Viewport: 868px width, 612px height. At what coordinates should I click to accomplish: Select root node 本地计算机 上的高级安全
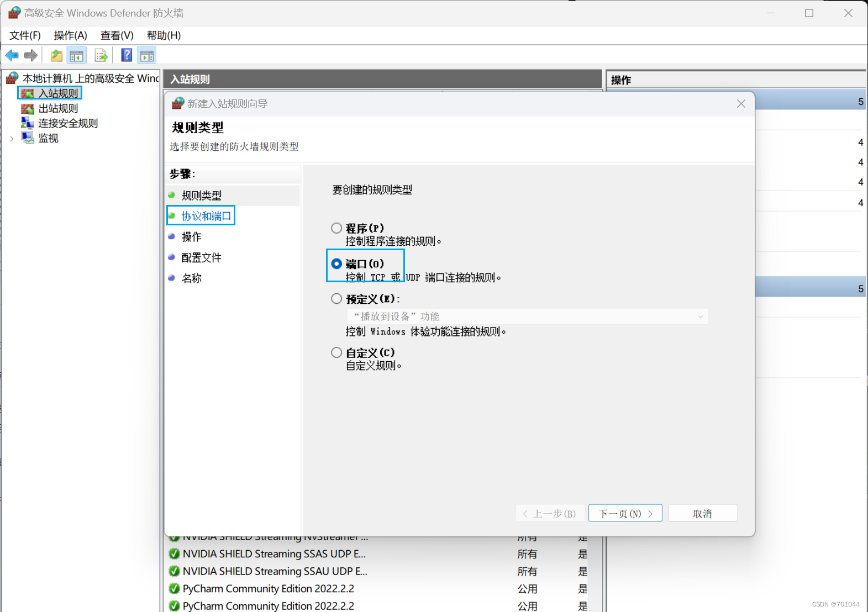(91, 78)
